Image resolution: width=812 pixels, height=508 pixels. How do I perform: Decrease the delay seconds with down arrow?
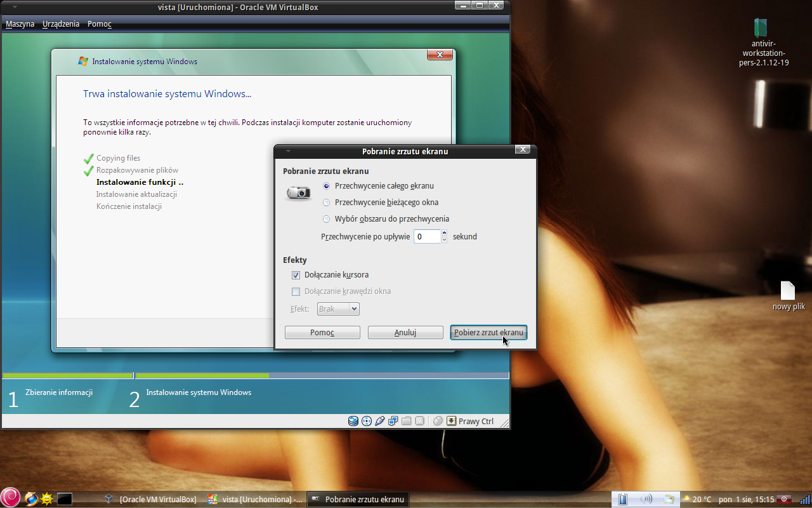tap(444, 240)
